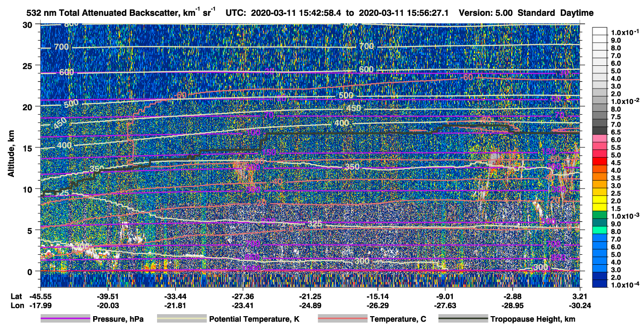Click latitude value -15.14
Screen dimensions: 644x330
click(377, 296)
